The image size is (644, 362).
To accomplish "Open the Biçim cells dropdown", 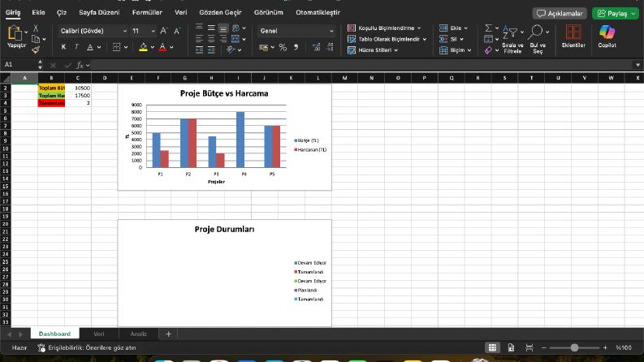I will coord(456,50).
